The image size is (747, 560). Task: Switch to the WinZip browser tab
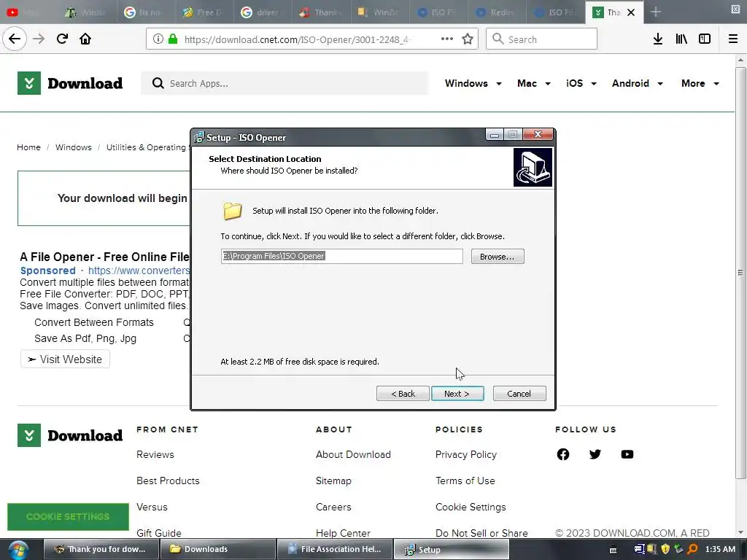point(380,12)
